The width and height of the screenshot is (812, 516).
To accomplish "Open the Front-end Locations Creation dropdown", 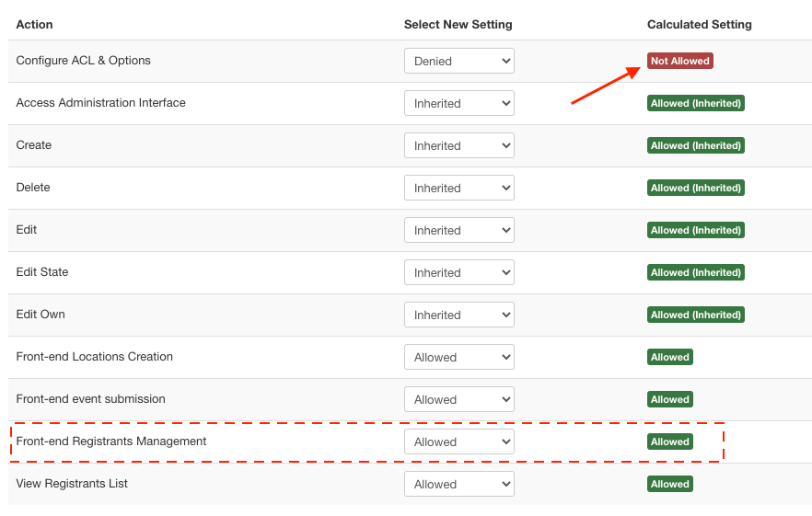I will pyautogui.click(x=458, y=357).
